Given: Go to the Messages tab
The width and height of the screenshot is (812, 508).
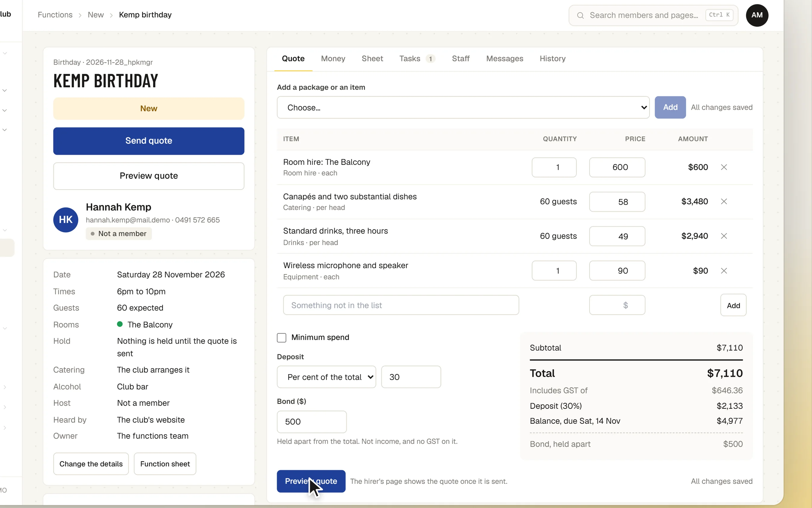Looking at the screenshot, I should coord(505,59).
